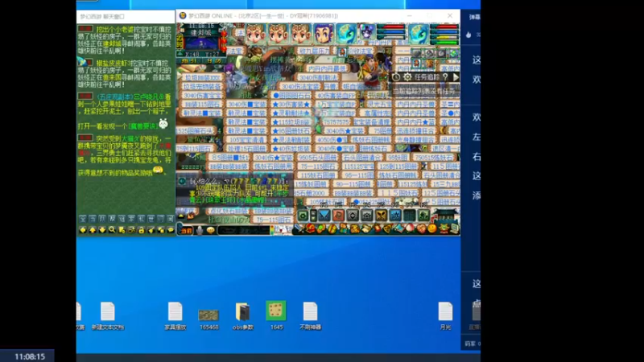
Task: Open the 165468 image file on desktop
Action: pyautogui.click(x=208, y=319)
